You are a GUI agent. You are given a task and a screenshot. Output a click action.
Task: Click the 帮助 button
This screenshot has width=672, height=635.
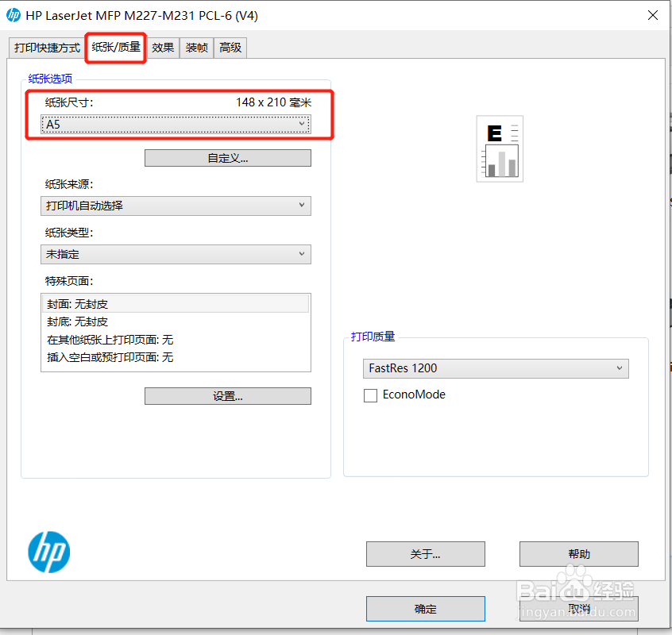(x=579, y=554)
